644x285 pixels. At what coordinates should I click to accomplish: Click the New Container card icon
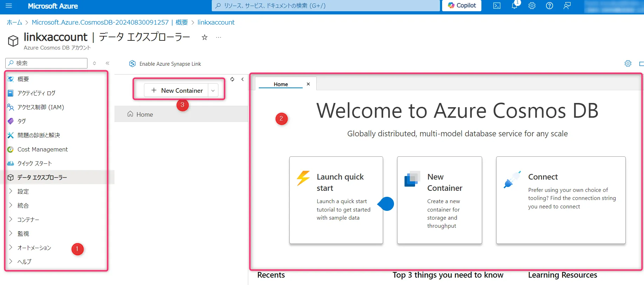pos(412,179)
